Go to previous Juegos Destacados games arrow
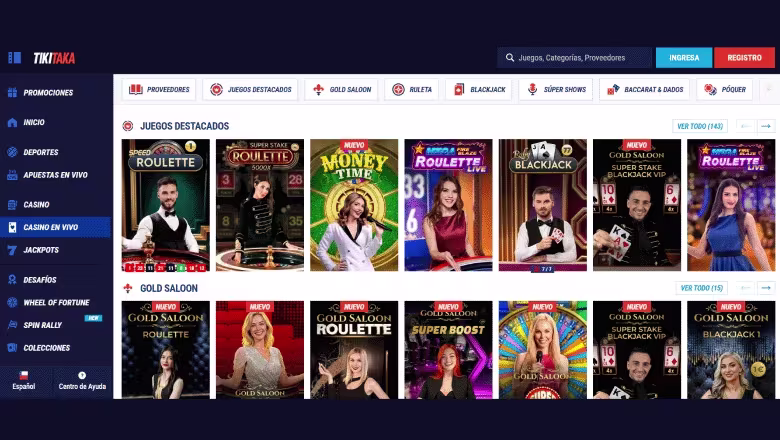The image size is (780, 440). [746, 126]
